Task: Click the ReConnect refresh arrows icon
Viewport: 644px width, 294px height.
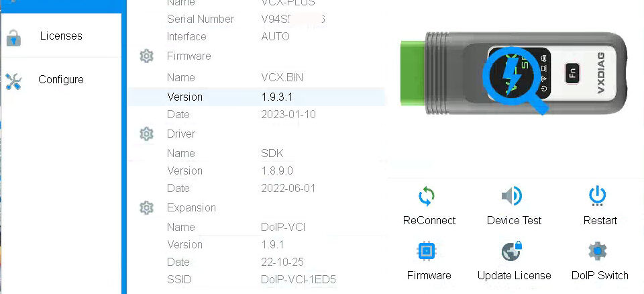Action: (427, 197)
